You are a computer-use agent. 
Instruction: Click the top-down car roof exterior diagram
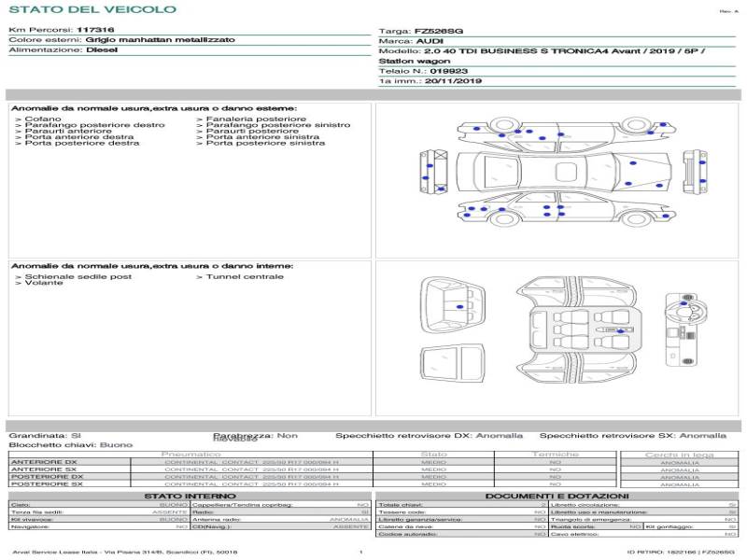(x=564, y=172)
